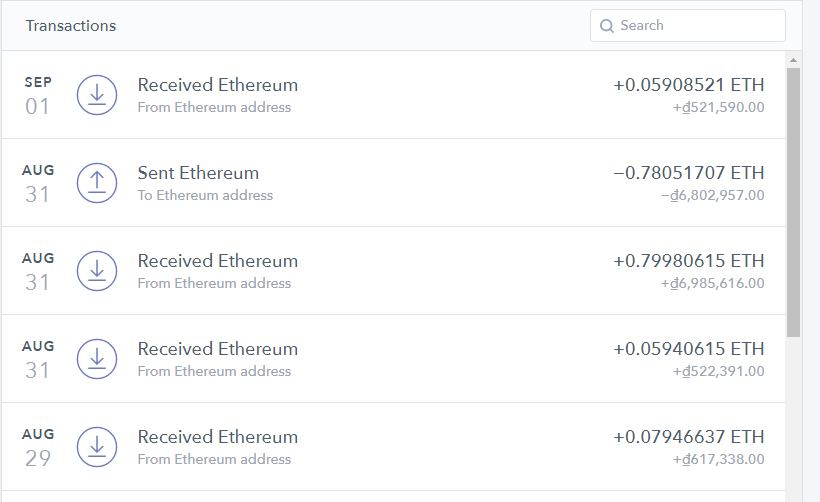The image size is (820, 502).
Task: Click the +0.05908521 ETH amount
Action: tap(688, 85)
